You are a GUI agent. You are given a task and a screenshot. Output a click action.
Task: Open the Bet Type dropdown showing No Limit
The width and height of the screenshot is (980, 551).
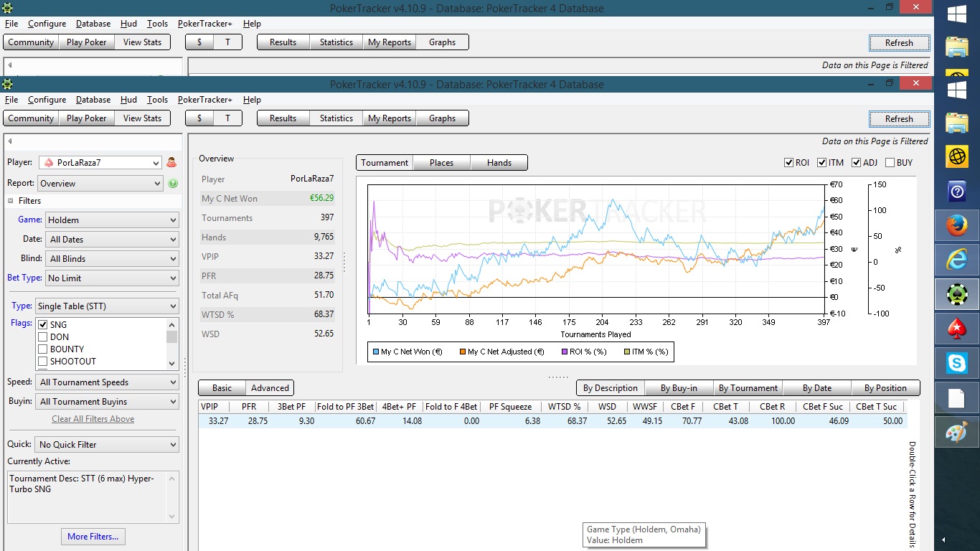point(112,278)
